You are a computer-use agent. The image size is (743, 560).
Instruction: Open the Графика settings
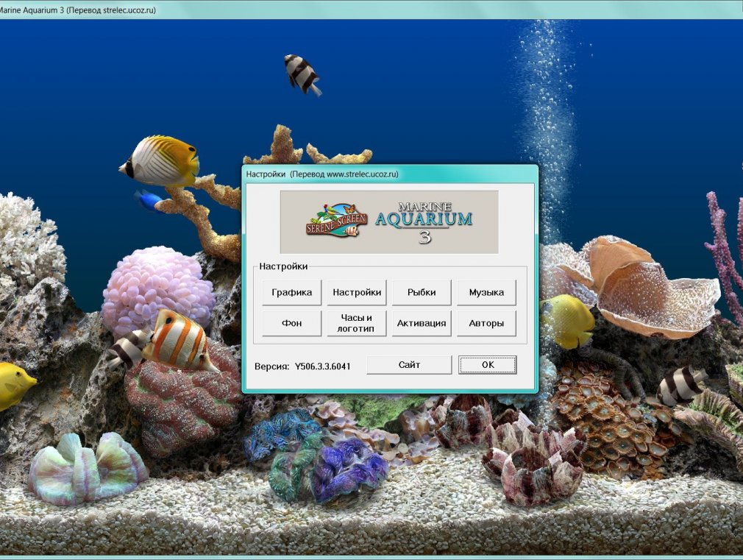[x=291, y=293]
